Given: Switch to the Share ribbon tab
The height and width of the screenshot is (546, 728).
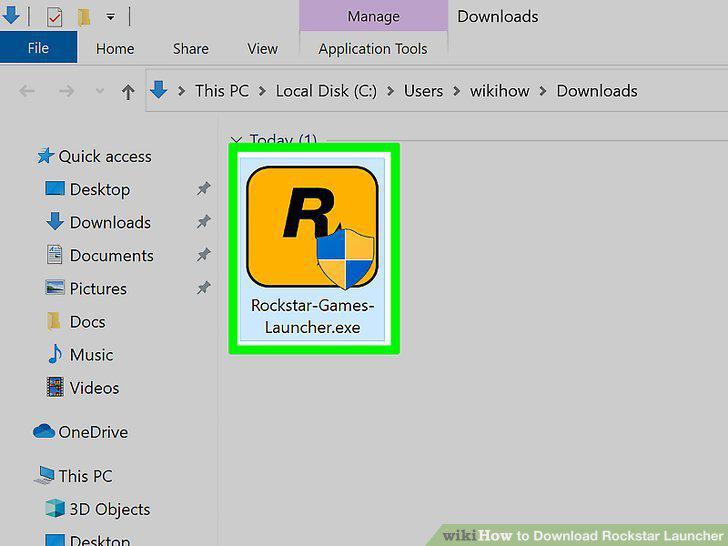Looking at the screenshot, I should coord(191,49).
